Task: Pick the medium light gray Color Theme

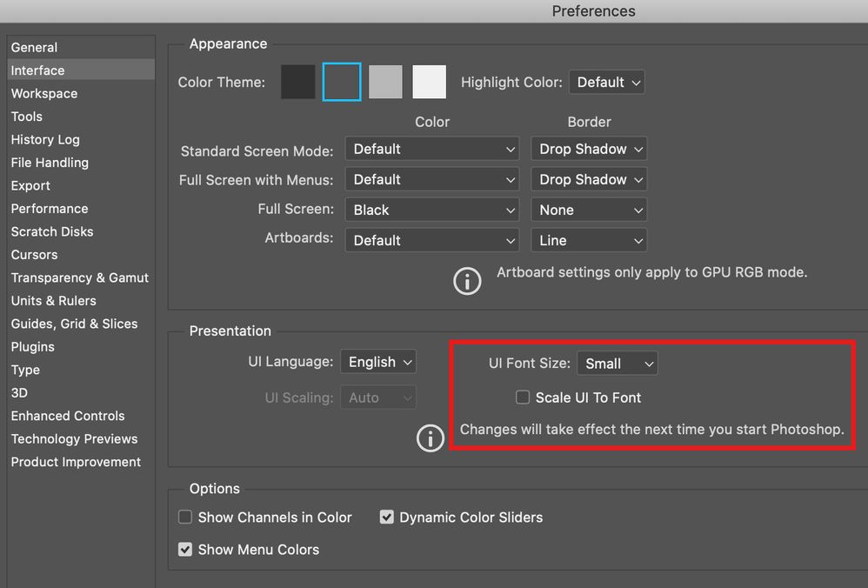Action: pyautogui.click(x=385, y=82)
